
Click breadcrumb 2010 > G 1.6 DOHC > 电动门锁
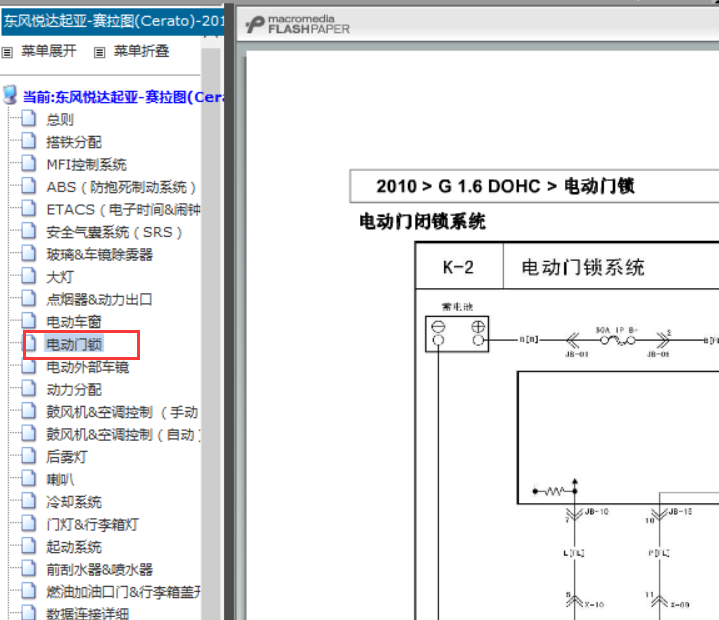point(505,186)
